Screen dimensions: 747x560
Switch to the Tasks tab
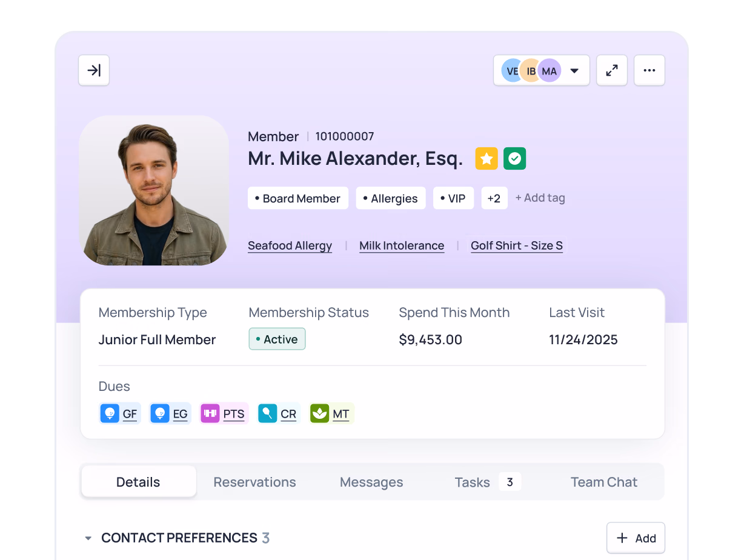487,482
